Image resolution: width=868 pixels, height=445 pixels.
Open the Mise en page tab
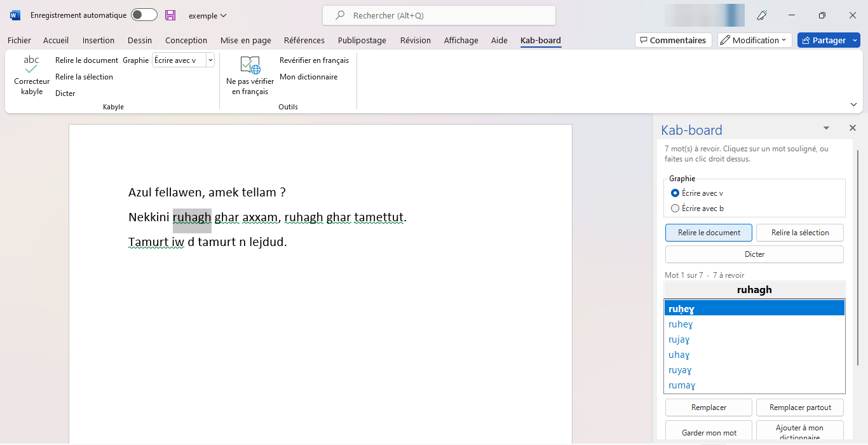[246, 40]
